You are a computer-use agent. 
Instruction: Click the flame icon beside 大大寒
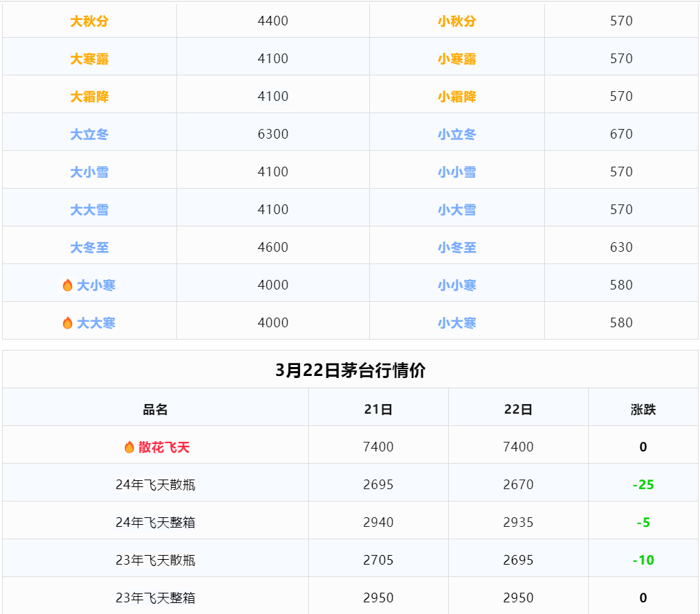67,322
